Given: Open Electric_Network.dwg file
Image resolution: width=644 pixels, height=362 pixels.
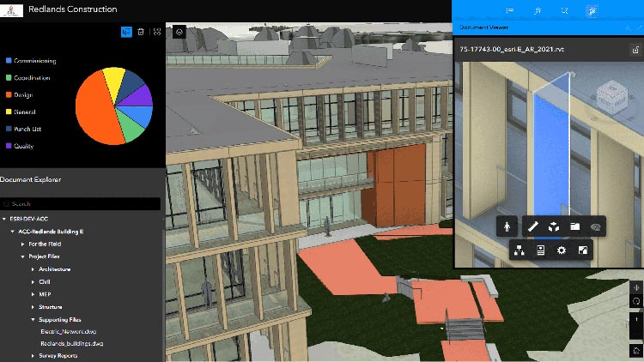Looking at the screenshot, I should click(68, 331).
